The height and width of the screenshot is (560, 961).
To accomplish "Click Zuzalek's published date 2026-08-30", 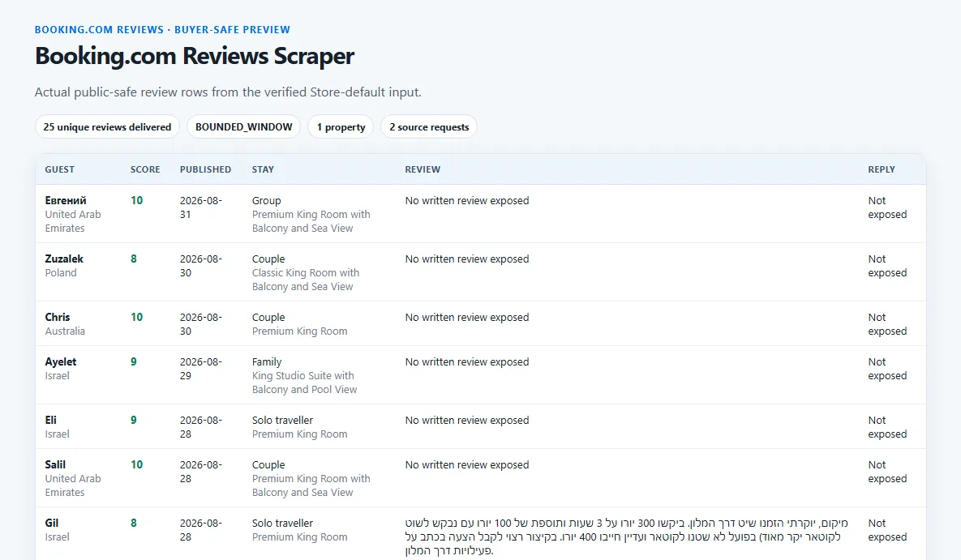I will (x=201, y=265).
